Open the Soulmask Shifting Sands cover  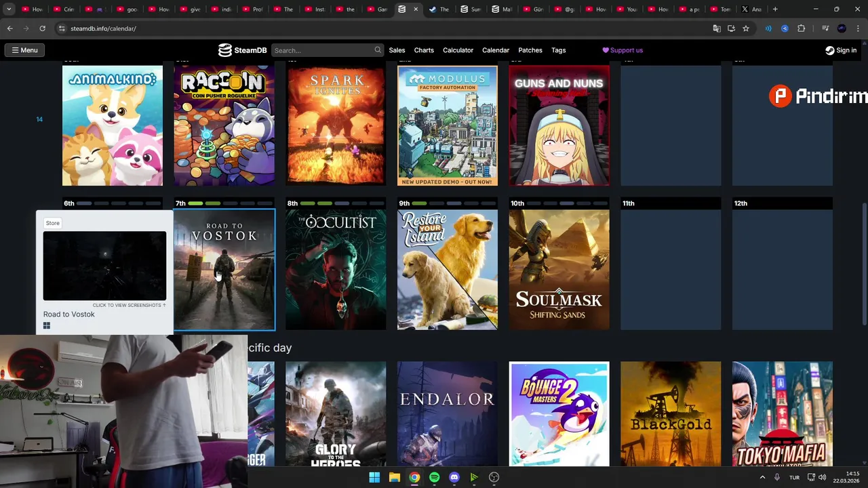pyautogui.click(x=559, y=270)
